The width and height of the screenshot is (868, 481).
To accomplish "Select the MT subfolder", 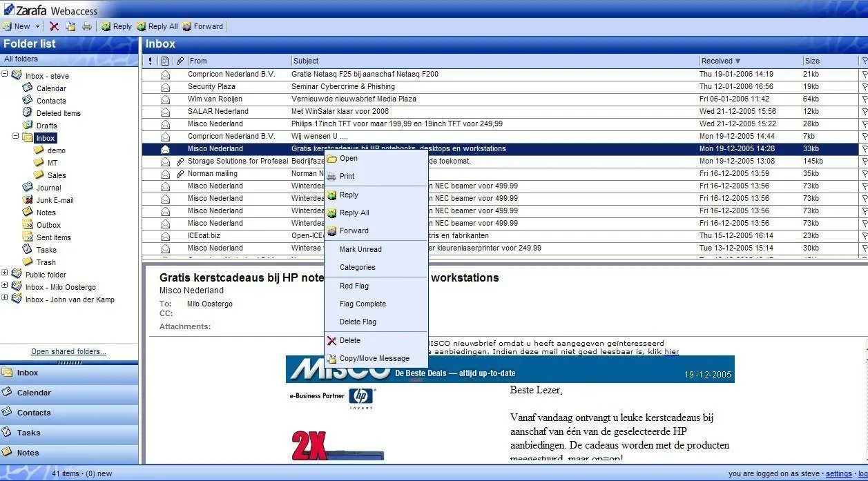I will point(52,163).
